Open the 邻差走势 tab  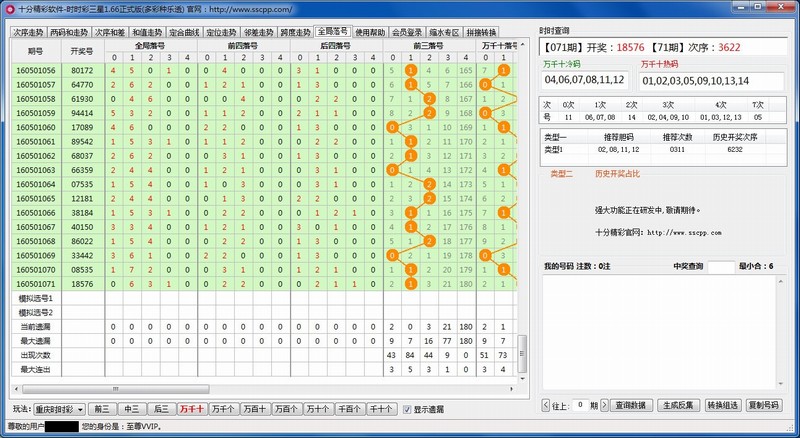259,32
